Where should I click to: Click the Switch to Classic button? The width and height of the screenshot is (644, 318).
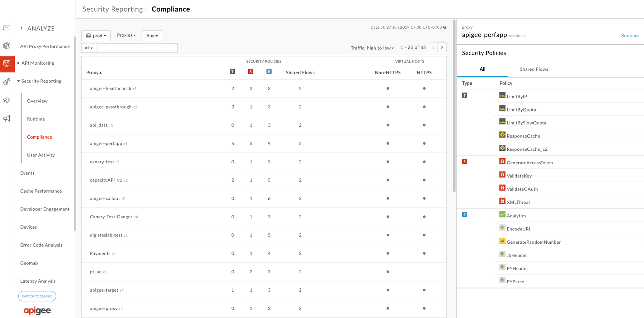(x=37, y=296)
